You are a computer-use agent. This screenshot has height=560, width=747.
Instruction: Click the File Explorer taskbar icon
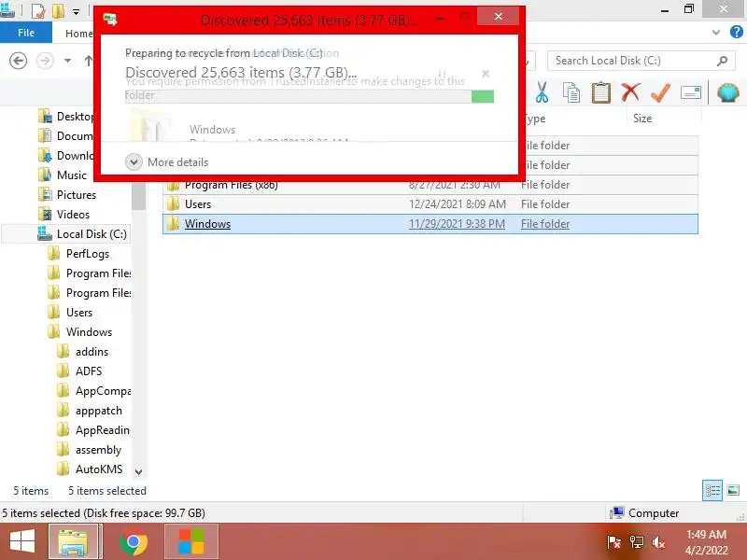(x=73, y=542)
